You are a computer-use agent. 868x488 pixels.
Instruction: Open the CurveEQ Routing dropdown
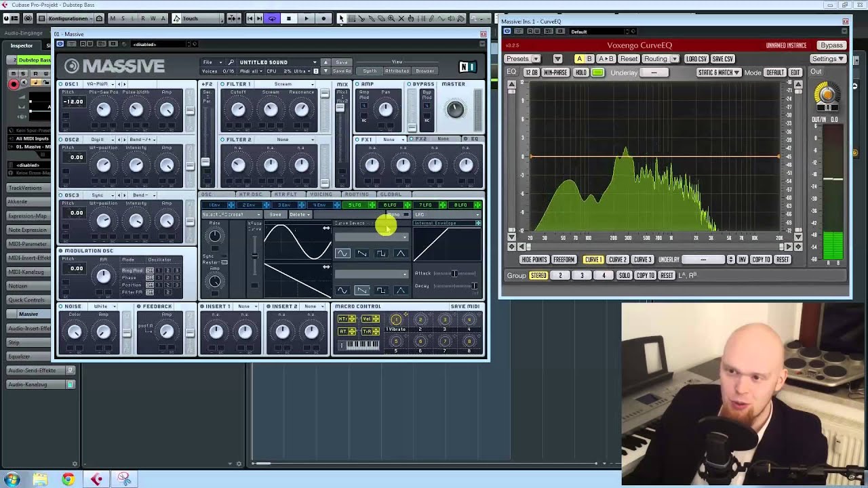click(x=660, y=59)
